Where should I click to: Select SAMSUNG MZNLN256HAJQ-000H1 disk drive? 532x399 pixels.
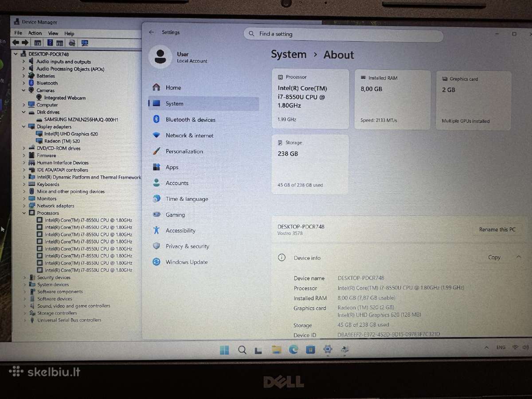point(81,119)
